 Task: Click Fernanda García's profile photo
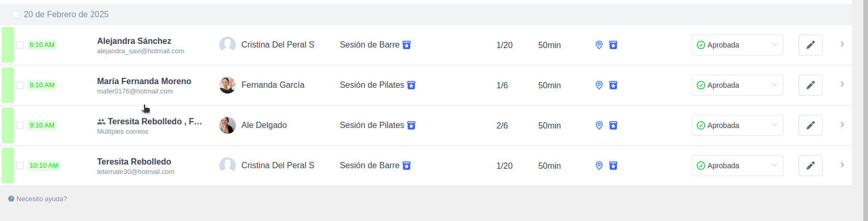point(228,85)
